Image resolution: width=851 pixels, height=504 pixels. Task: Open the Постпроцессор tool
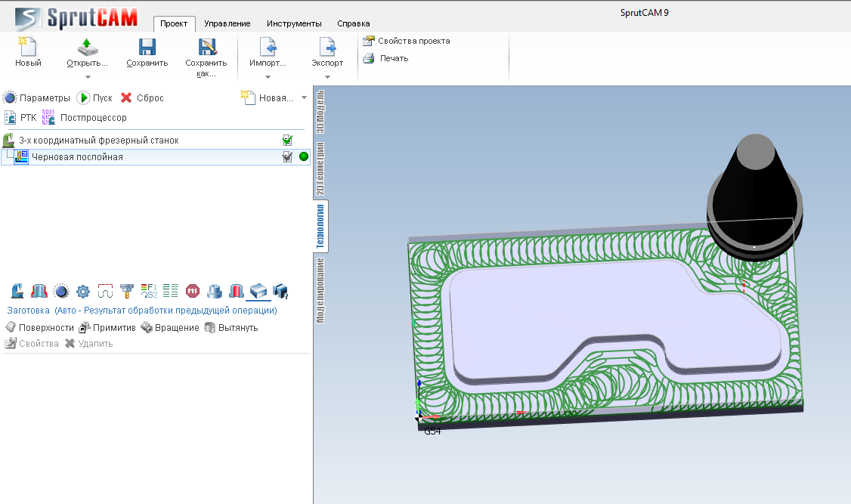point(93,118)
